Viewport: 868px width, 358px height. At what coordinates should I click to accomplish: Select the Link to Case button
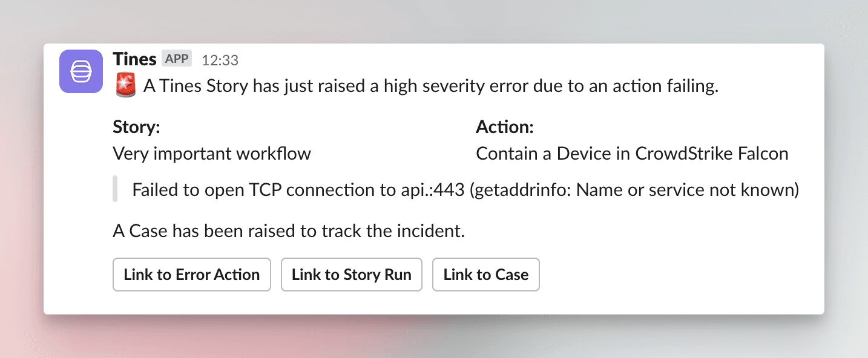pos(486,275)
